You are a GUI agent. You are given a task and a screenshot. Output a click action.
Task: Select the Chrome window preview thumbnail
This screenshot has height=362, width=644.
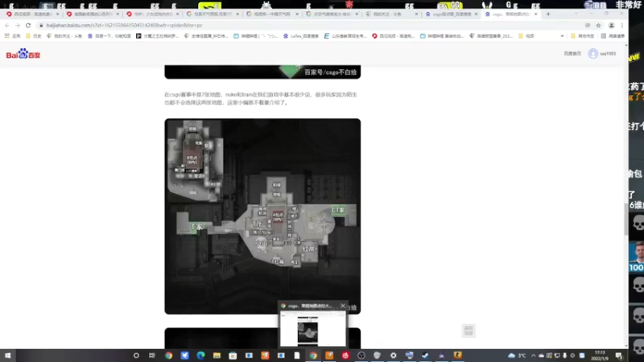312,328
